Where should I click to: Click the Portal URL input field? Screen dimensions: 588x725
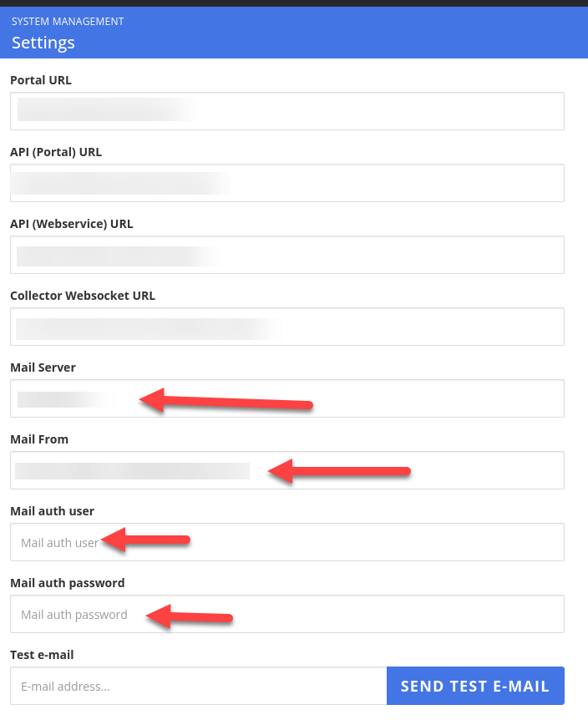(286, 111)
